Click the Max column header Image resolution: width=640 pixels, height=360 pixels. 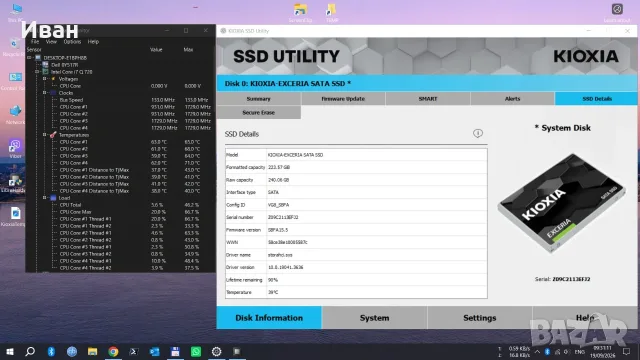pos(188,50)
